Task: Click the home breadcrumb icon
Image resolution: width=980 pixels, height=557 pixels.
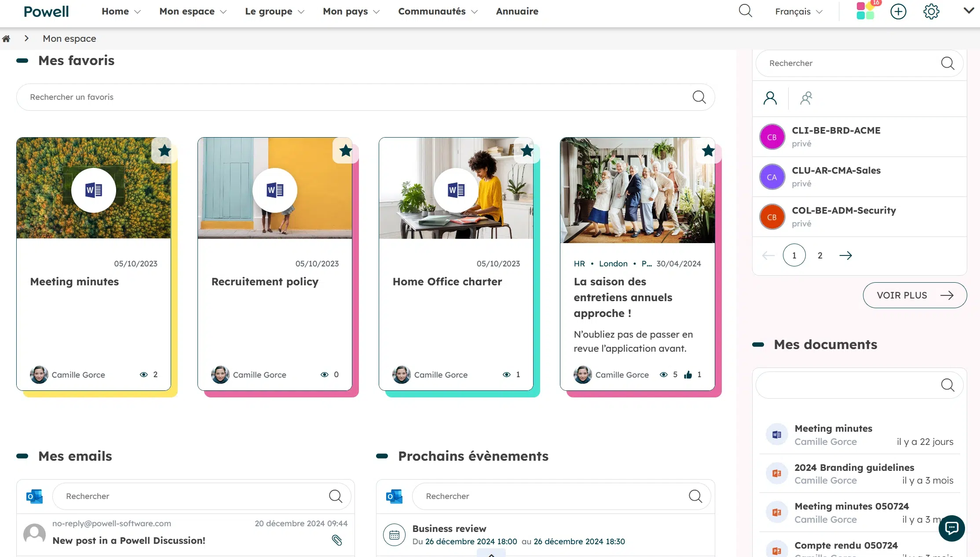Action: 7,39
